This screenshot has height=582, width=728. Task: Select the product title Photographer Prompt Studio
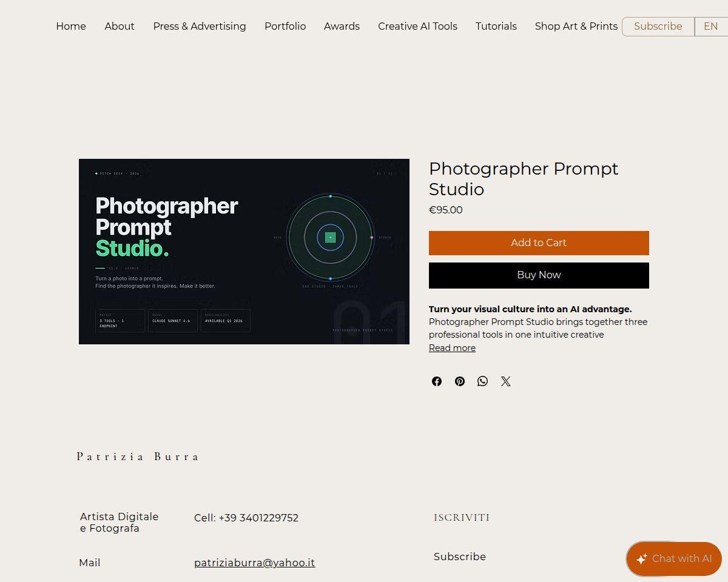524,179
